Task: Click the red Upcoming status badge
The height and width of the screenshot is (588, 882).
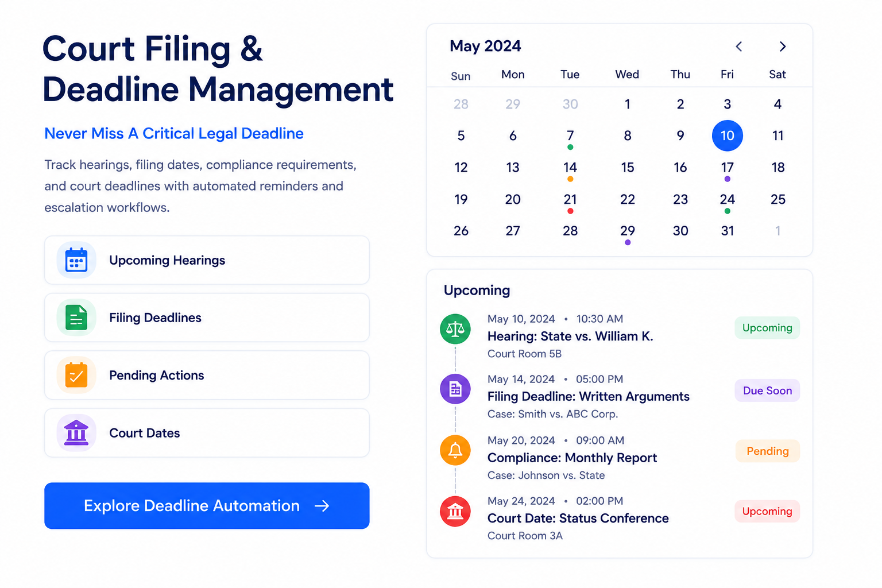Action: click(x=767, y=511)
